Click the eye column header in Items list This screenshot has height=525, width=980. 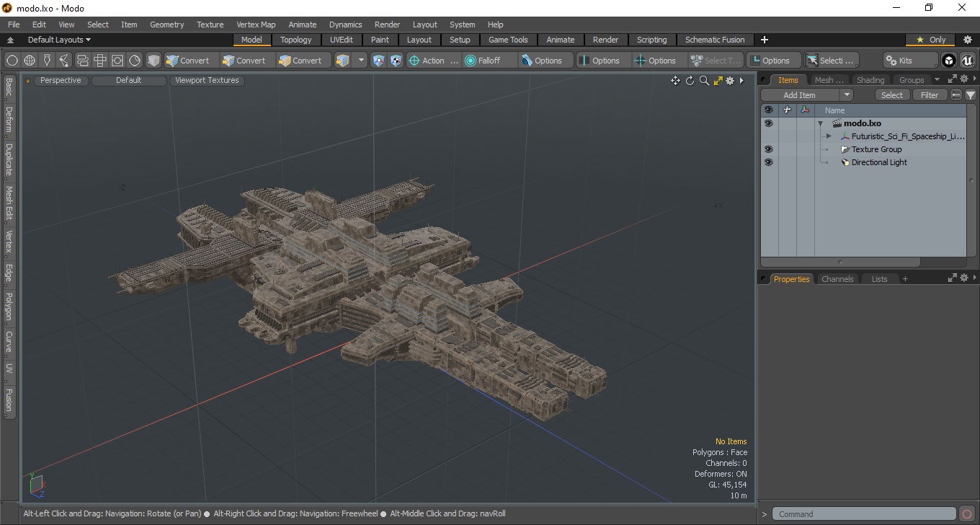tap(768, 110)
